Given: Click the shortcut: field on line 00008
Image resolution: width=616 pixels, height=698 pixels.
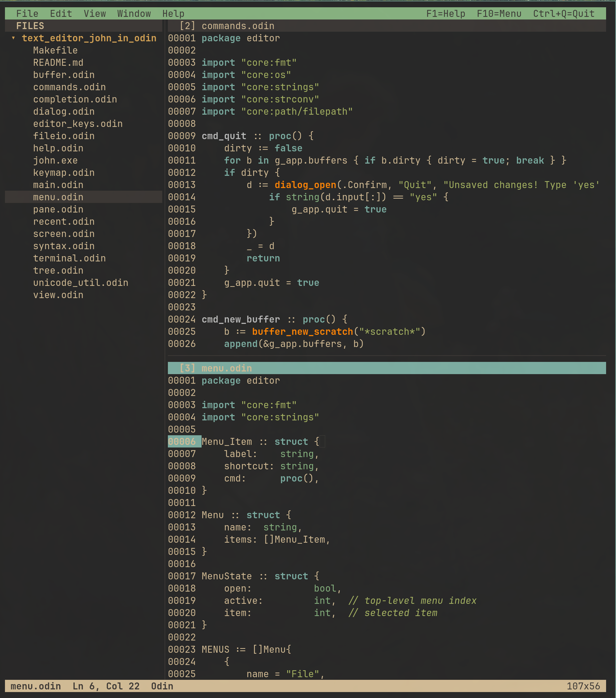Looking at the screenshot, I should click(249, 466).
